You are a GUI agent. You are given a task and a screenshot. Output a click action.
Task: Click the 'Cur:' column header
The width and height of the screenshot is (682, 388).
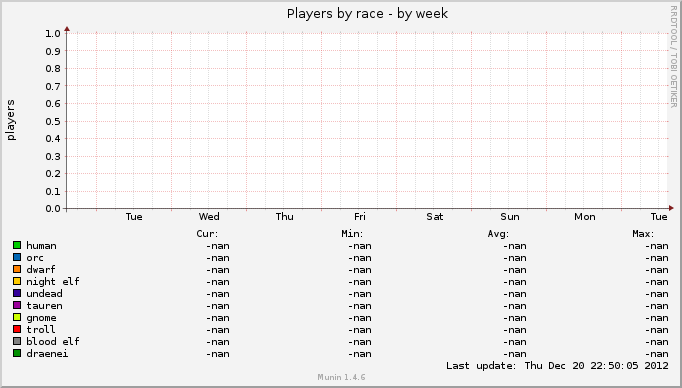207,234
